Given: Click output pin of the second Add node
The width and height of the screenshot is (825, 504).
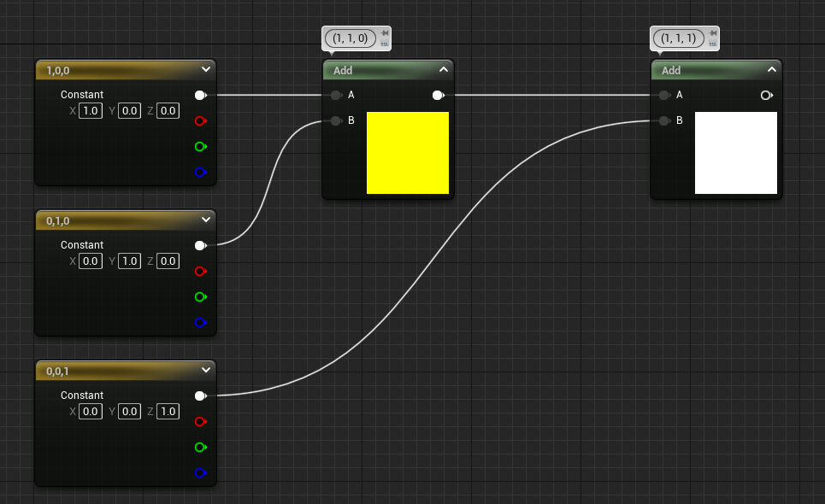Looking at the screenshot, I should tap(766, 96).
